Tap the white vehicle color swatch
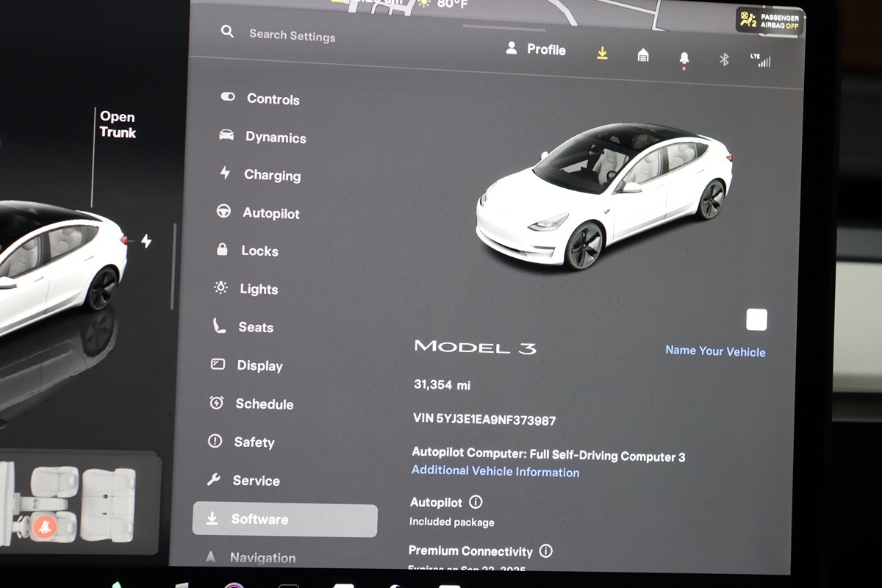 (x=756, y=320)
